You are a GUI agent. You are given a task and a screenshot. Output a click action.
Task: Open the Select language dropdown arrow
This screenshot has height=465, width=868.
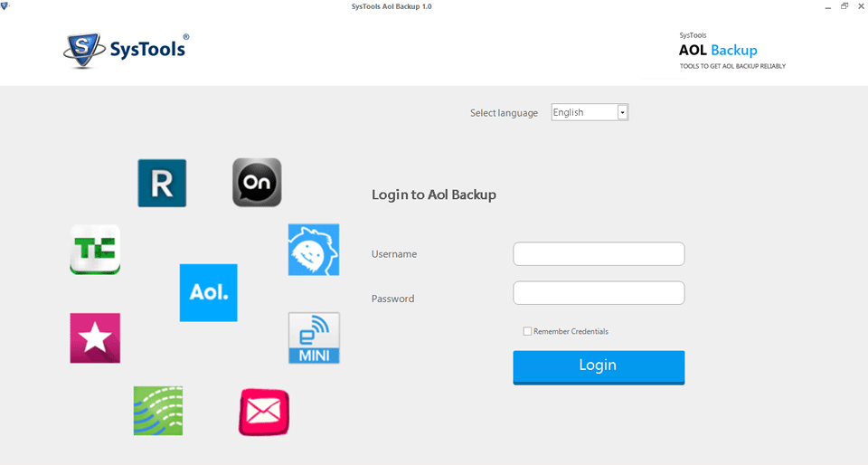point(622,112)
